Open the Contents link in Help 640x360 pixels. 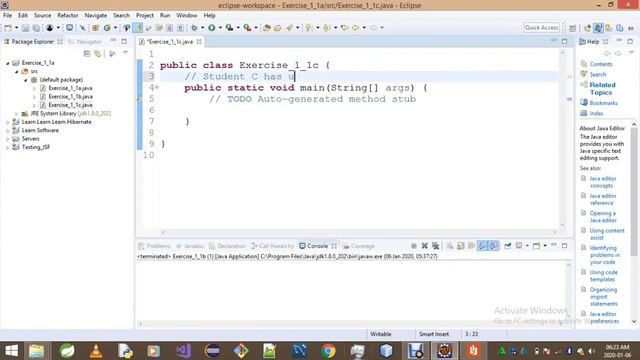(601, 64)
